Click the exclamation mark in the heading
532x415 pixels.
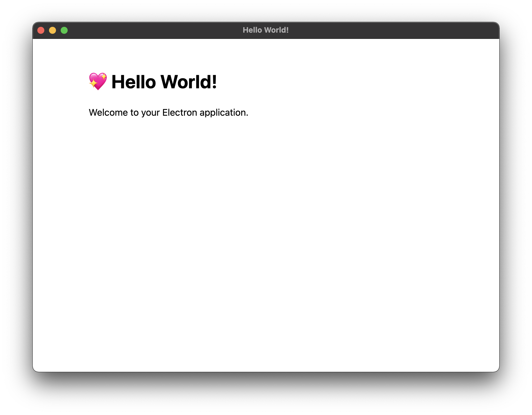click(x=215, y=82)
